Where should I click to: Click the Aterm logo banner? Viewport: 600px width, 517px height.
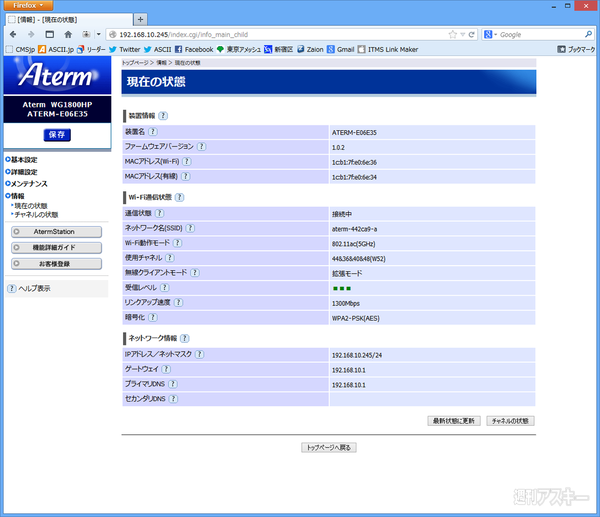point(57,75)
